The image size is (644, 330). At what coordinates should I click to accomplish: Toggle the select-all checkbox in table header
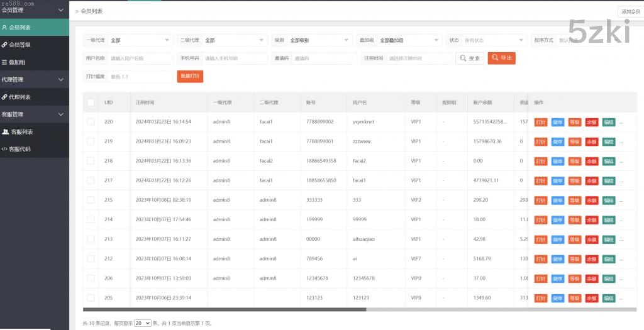(91, 102)
